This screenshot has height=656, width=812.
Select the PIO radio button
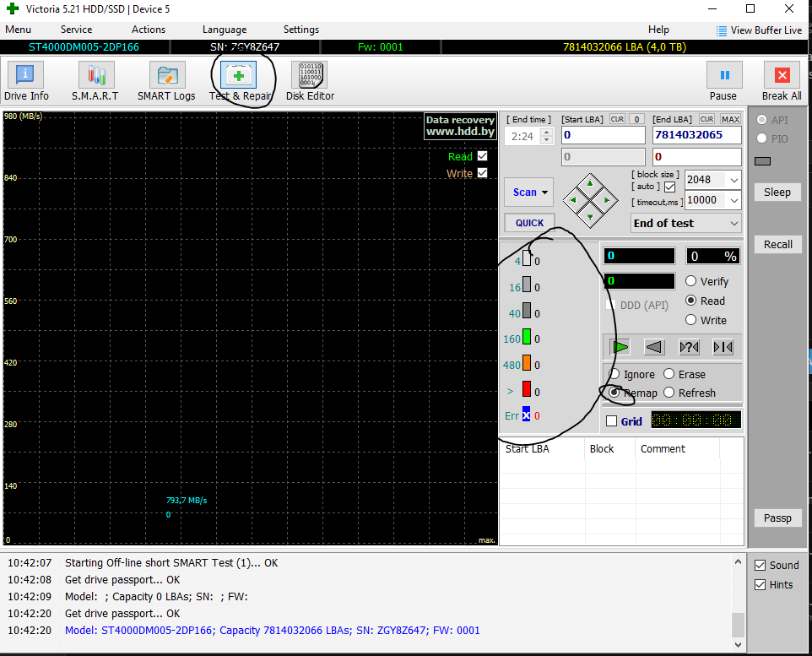[x=761, y=138]
